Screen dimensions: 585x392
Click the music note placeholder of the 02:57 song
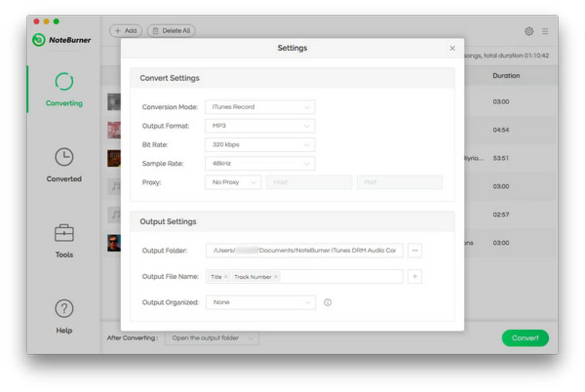point(114,215)
